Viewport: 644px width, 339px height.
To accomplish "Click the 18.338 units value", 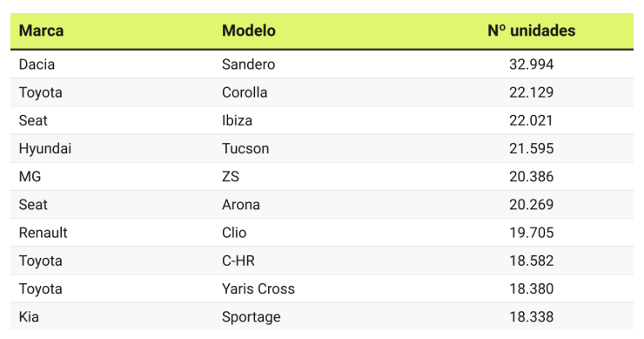I will [531, 317].
